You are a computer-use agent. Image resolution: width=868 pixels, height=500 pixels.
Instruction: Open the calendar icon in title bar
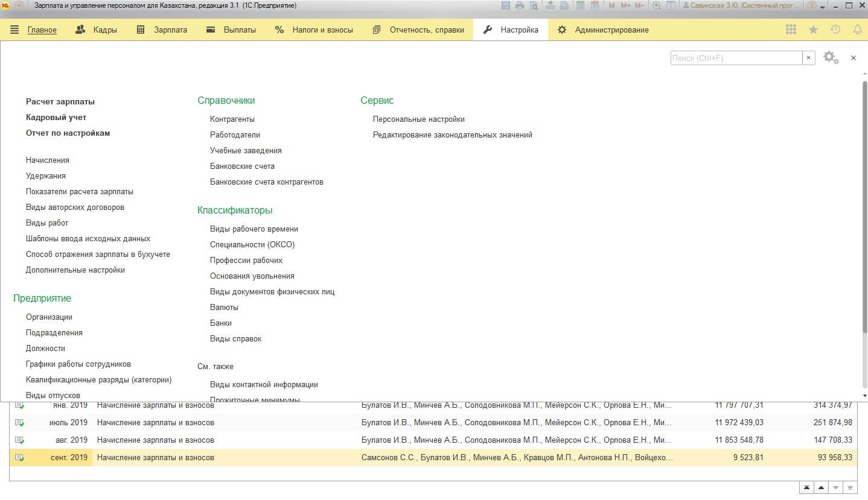(595, 5)
